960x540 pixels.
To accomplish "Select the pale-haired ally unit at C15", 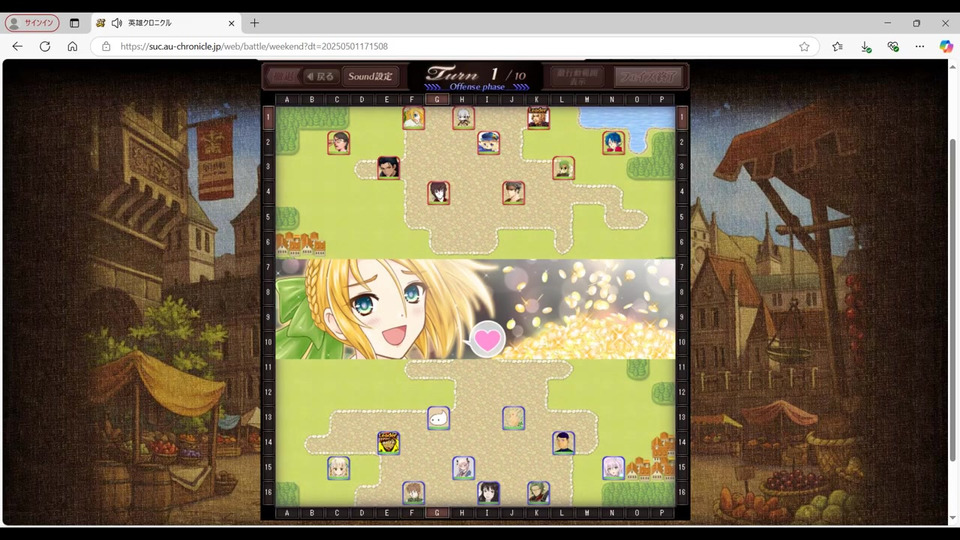I will click(x=339, y=468).
